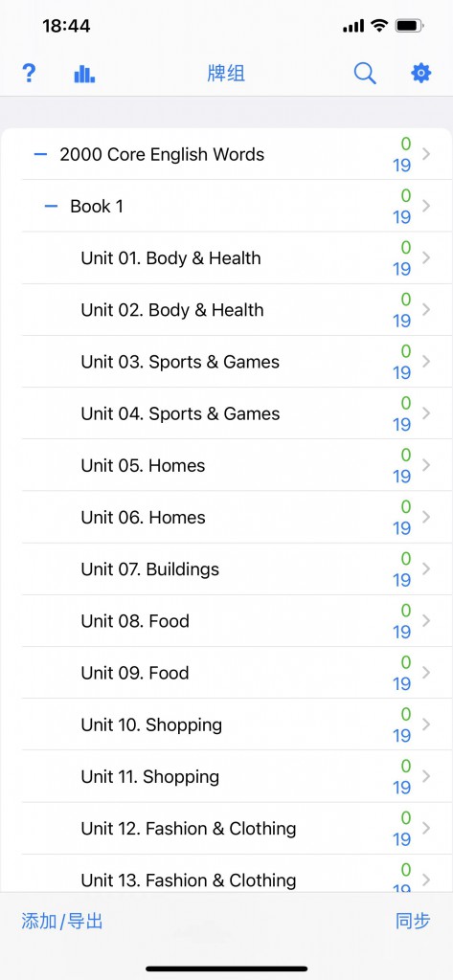Screen dimensions: 453x980
Task: Tap the search magnifier icon
Action: [365, 74]
